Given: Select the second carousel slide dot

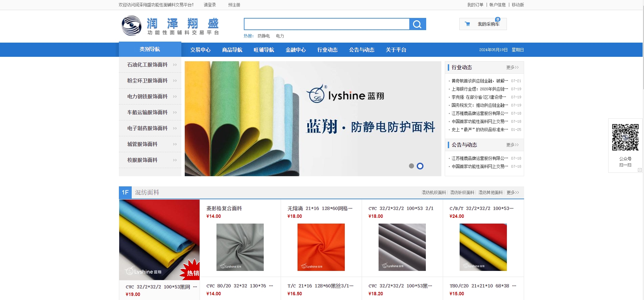Looking at the screenshot, I should (x=420, y=166).
